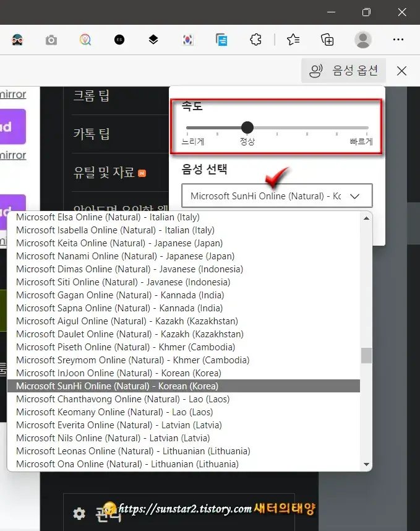420x531 pixels.
Task: Open the Collections icon
Action: (x=327, y=40)
